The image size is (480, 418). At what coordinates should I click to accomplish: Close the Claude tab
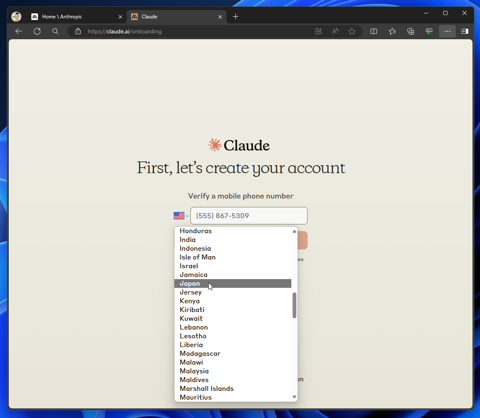(220, 17)
